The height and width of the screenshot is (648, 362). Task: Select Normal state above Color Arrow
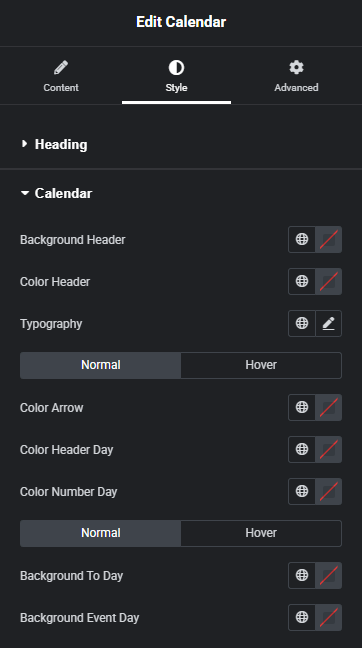[100, 365]
